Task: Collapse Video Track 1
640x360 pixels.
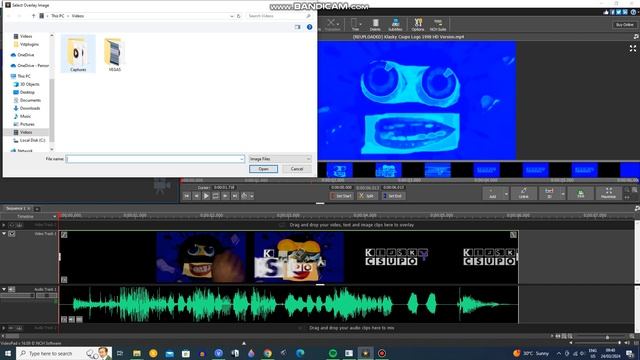Action: click(4, 233)
